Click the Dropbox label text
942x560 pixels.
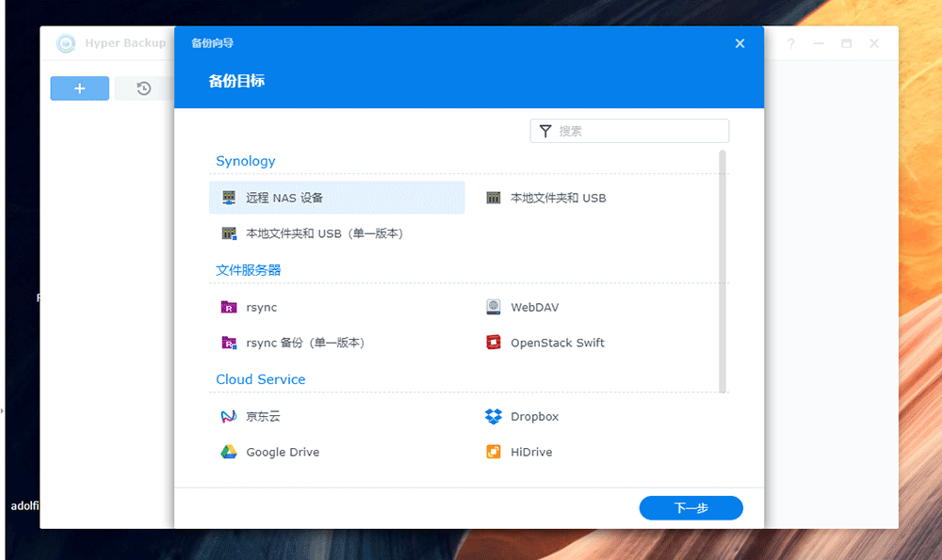coord(535,417)
